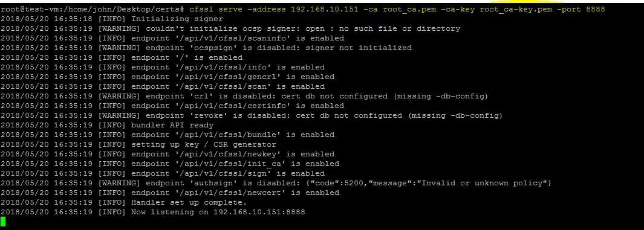Click 'Now listening on 192.168.10.151:8888' text
This screenshot has height=230, width=644.
pos(218,212)
